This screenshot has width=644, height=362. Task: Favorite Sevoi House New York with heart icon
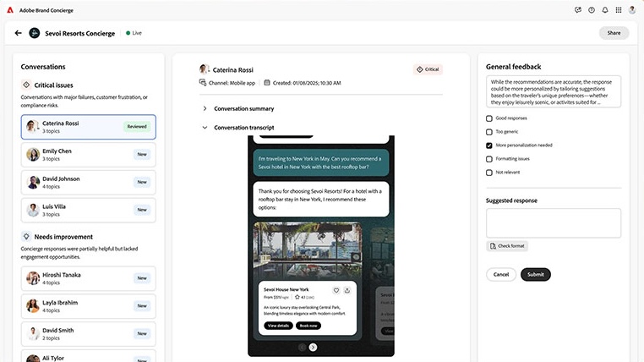click(336, 290)
